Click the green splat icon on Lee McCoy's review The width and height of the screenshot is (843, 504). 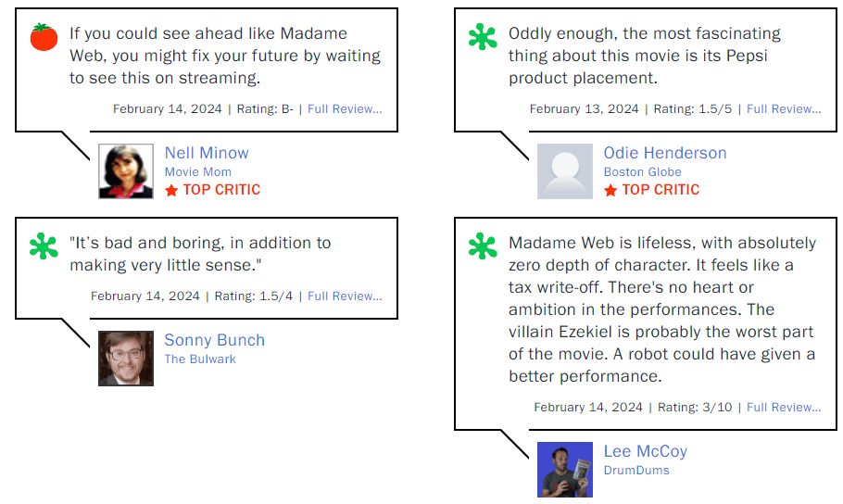point(483,246)
